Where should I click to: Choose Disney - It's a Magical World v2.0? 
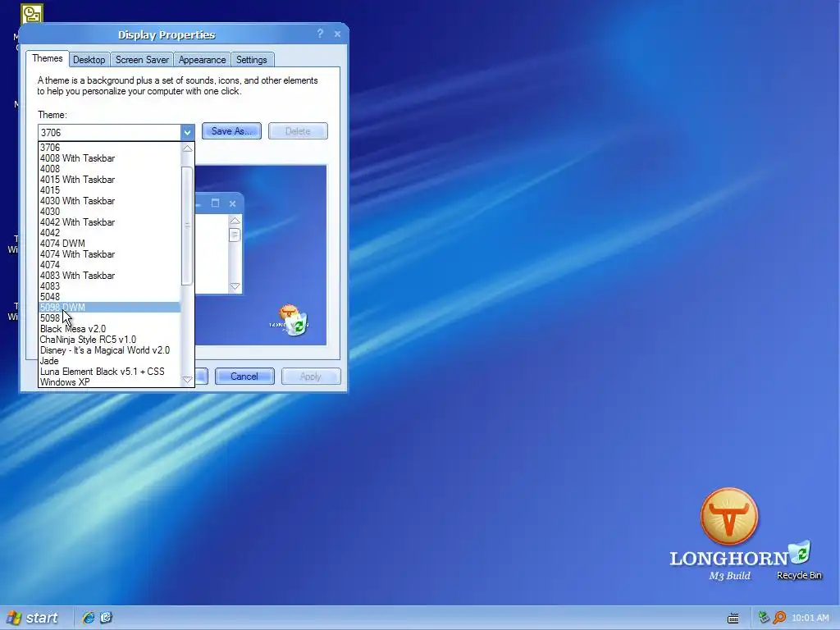tap(110, 350)
